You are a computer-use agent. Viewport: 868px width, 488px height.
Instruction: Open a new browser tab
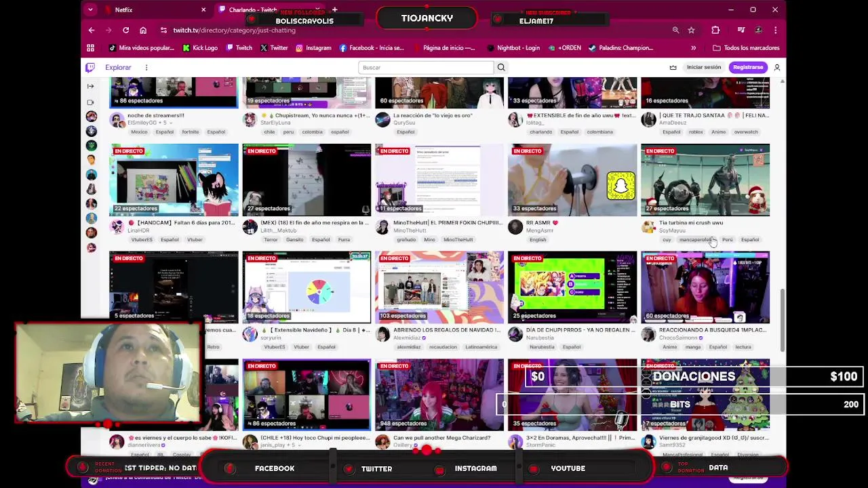coord(334,10)
